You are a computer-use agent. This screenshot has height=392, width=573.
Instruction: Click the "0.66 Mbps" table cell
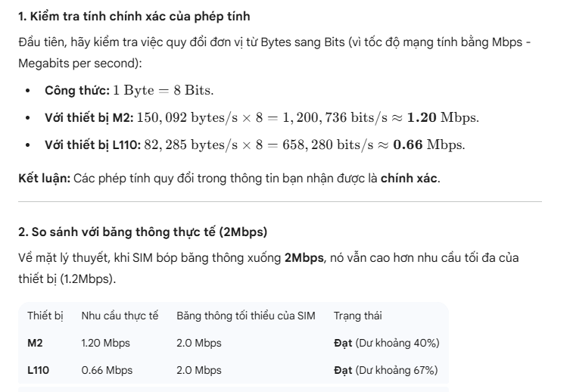coord(107,370)
